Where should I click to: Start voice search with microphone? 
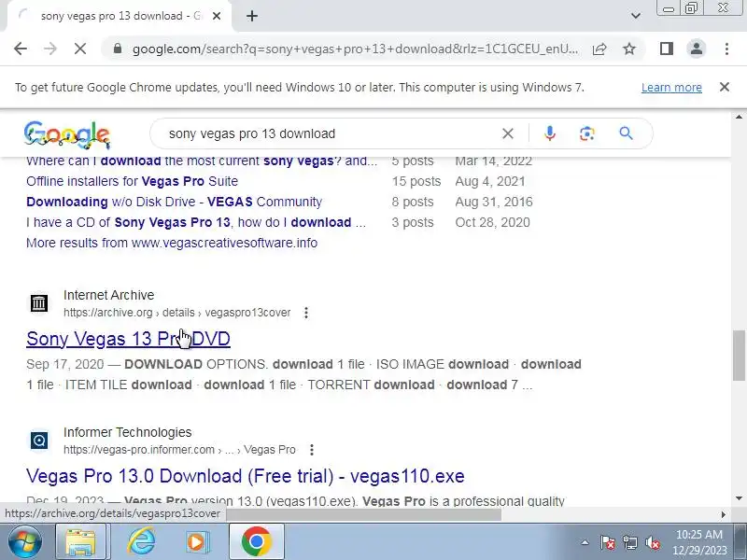550,133
